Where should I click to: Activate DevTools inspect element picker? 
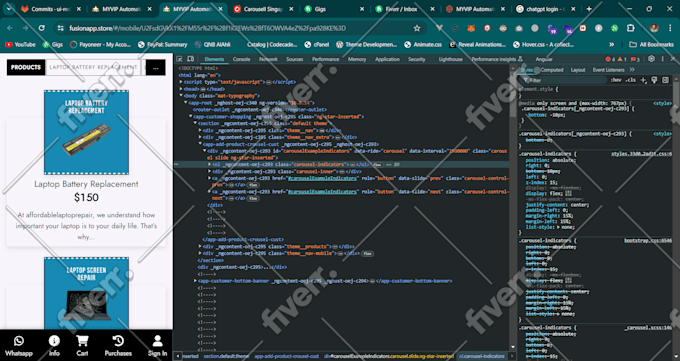[180, 59]
